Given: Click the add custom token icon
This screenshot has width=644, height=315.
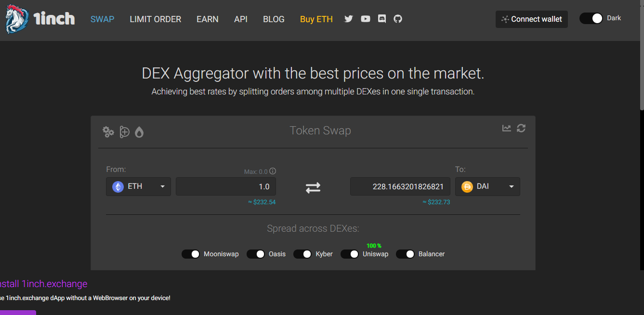Looking at the screenshot, I should [125, 131].
